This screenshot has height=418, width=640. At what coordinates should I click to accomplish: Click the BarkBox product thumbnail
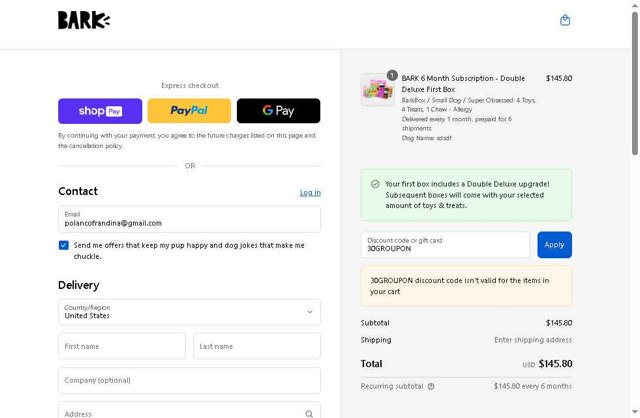coord(378,90)
